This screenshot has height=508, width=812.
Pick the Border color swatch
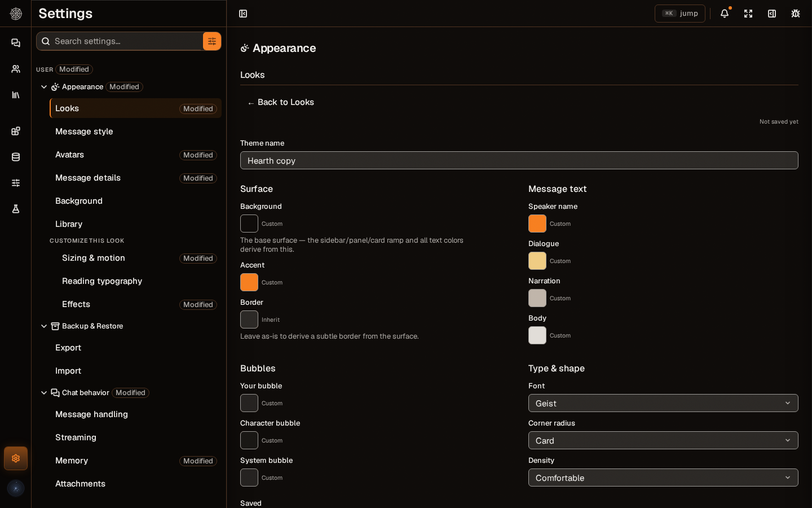pos(249,319)
